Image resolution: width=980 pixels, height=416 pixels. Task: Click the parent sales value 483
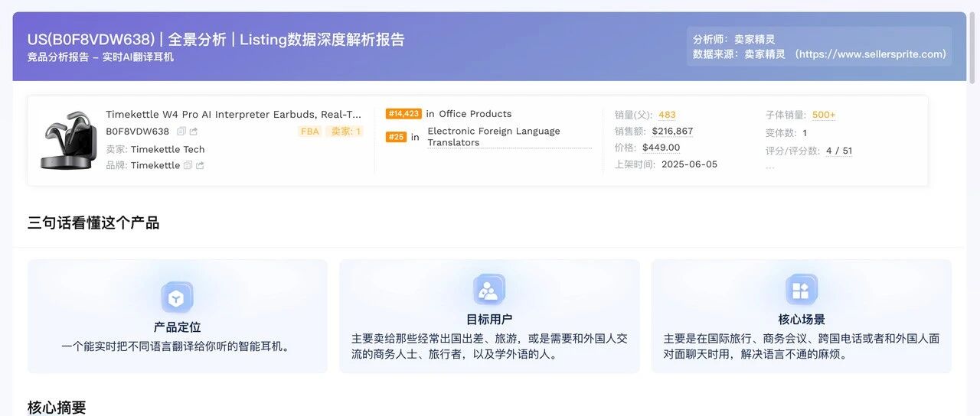(x=667, y=115)
